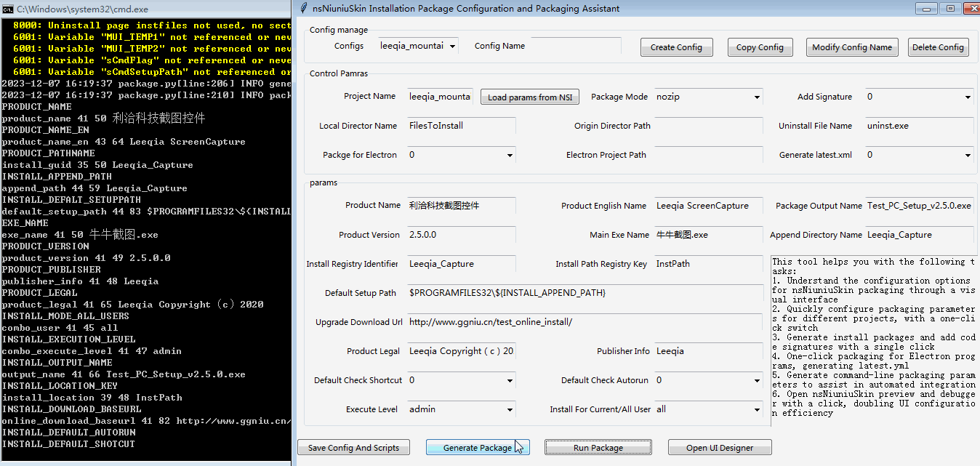
Task: Click Install Path Registry Key field
Action: click(x=709, y=264)
